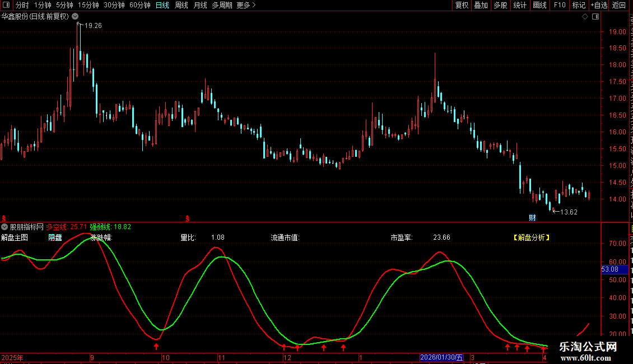Select the 1分钟 period tab
Viewport: 633px width, 364px height.
[x=43, y=5]
